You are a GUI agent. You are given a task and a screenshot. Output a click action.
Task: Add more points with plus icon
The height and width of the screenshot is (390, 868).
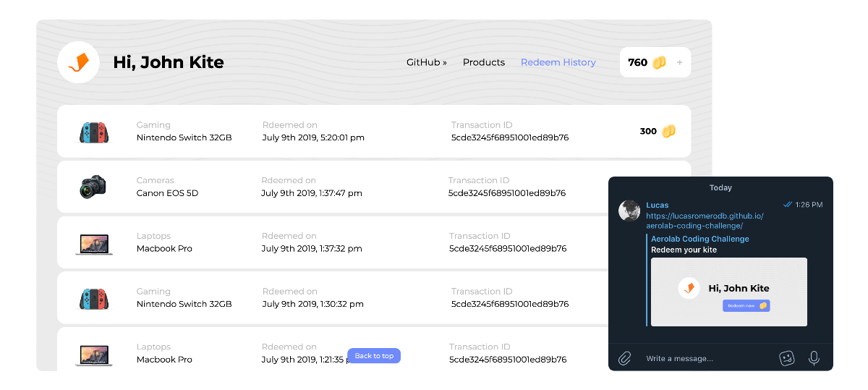point(679,63)
